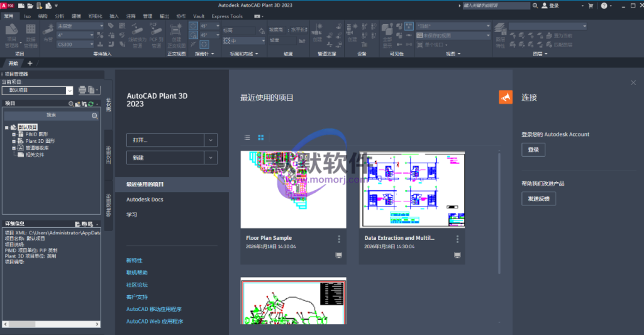Open the dropdown arrow beside 打开 button

[211, 140]
